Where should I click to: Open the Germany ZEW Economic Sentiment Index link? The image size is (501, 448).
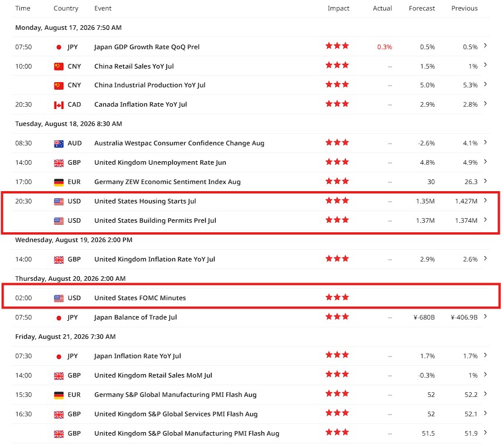168,182
